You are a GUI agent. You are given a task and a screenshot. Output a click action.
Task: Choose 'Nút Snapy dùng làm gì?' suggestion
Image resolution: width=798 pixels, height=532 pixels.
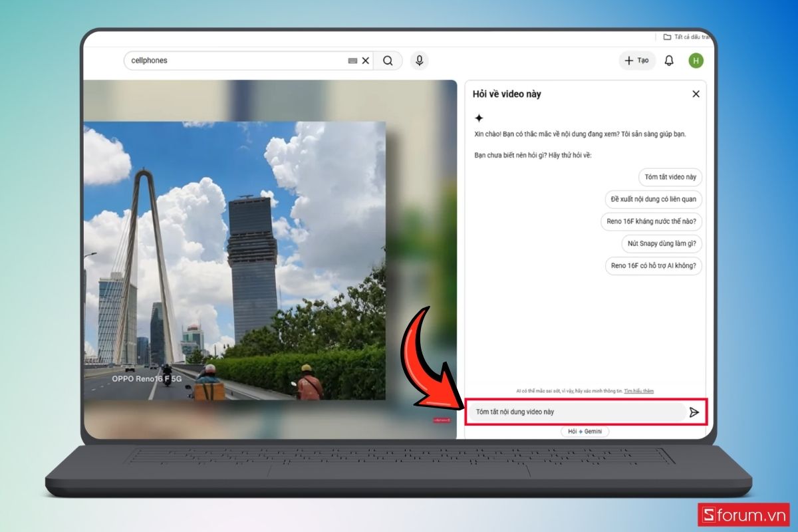coord(662,243)
